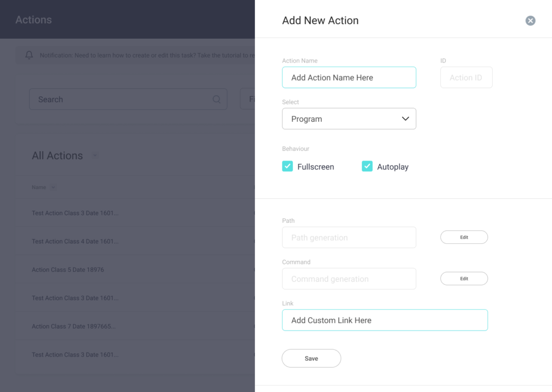Image resolution: width=552 pixels, height=392 pixels.
Task: Open Action Class 5 Date 18976 row
Action: (68, 270)
